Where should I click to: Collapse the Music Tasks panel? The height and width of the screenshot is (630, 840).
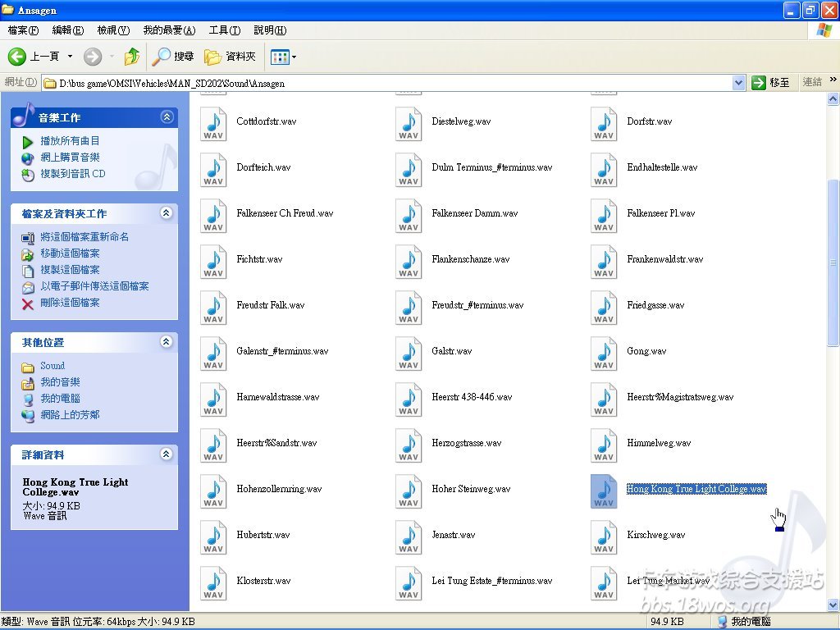coord(167,117)
